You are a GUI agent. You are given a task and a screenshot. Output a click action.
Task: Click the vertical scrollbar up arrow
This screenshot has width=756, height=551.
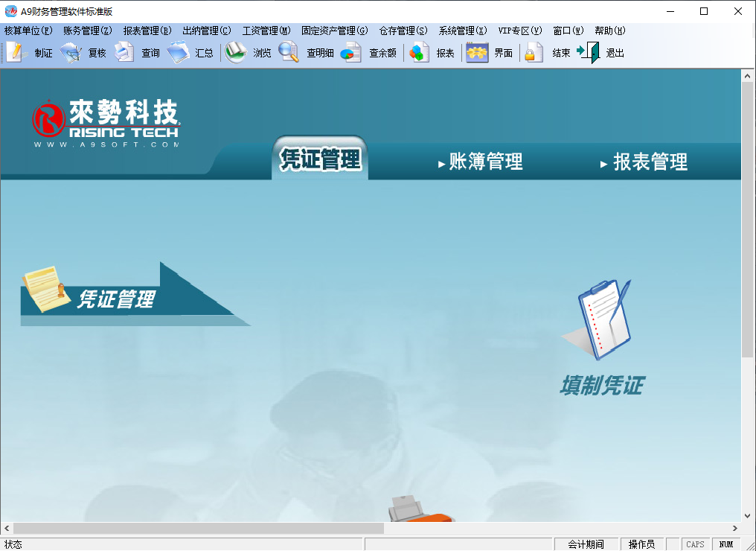pos(747,76)
